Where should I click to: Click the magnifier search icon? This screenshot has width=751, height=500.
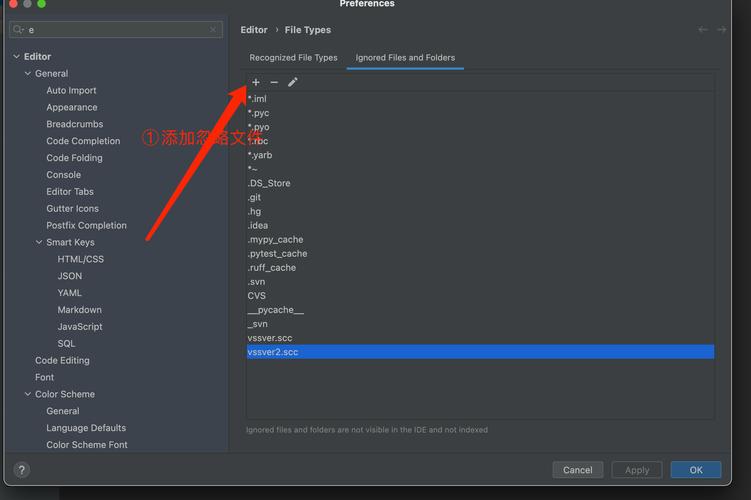19,30
